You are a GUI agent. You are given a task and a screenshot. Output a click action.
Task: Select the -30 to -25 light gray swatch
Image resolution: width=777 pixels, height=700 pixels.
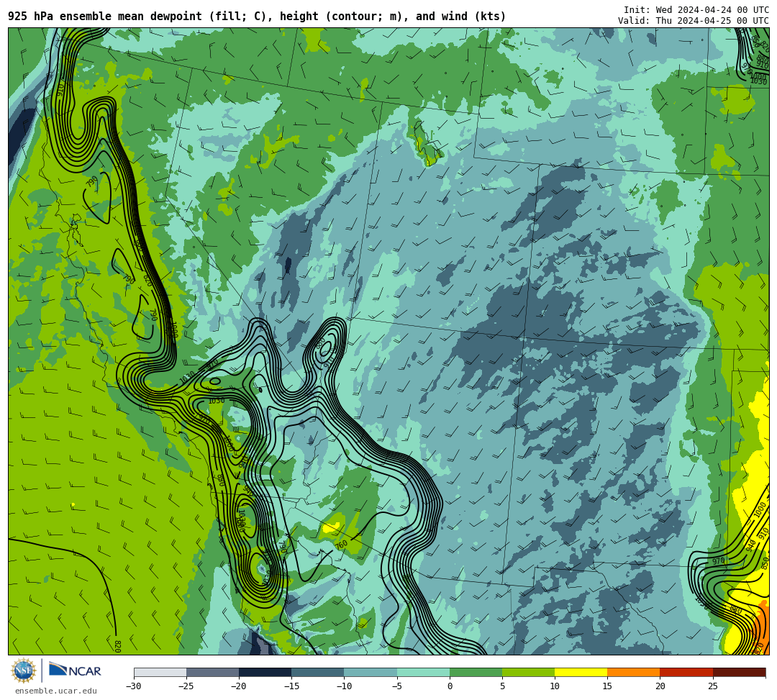pos(160,672)
